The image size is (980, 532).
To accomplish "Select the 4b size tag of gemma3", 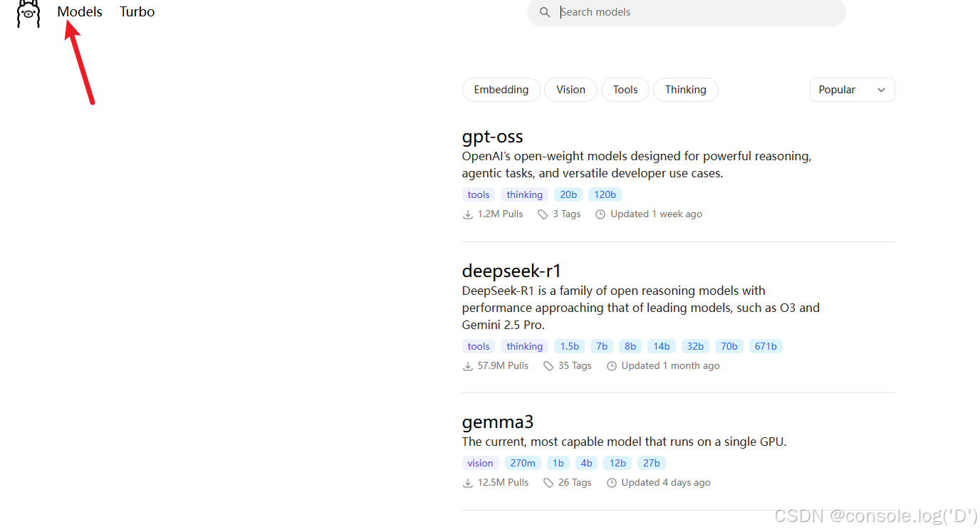I will 586,463.
